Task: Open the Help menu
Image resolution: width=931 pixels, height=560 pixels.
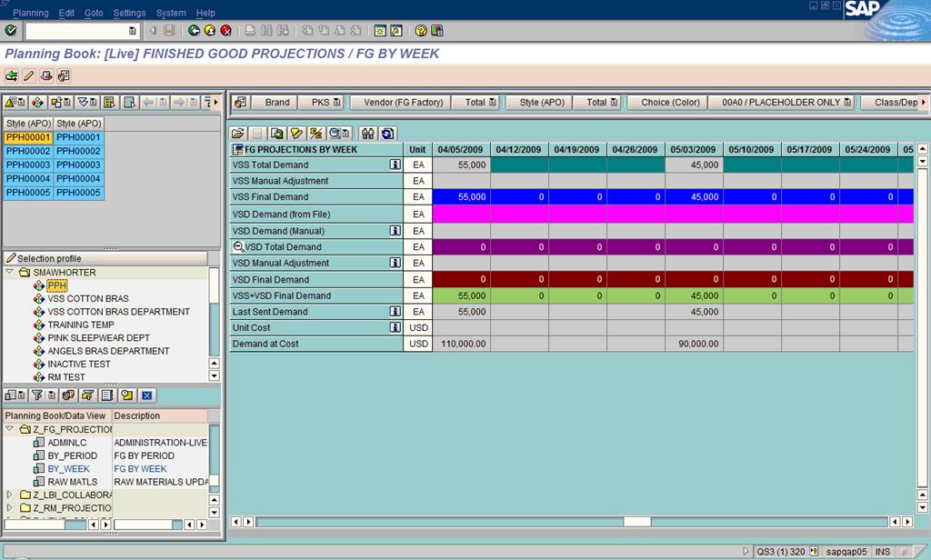Action: (205, 13)
